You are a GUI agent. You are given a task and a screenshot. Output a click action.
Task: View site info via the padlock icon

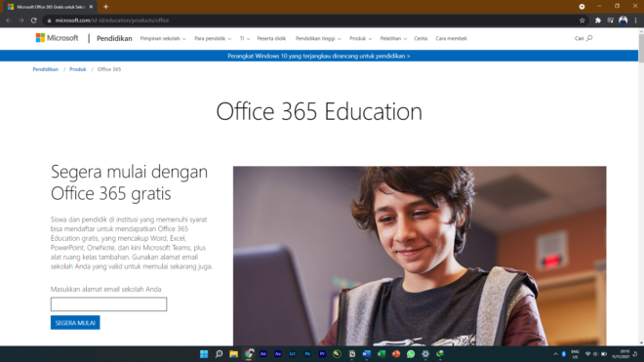click(x=50, y=20)
